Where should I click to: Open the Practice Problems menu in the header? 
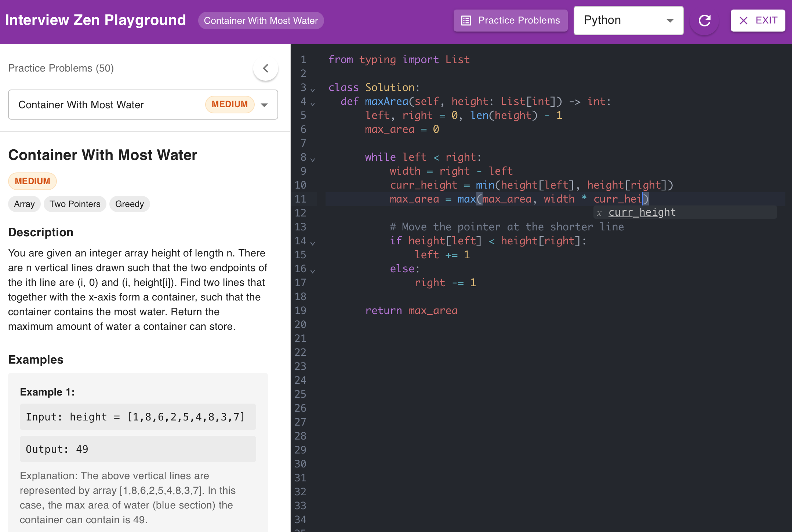(510, 21)
